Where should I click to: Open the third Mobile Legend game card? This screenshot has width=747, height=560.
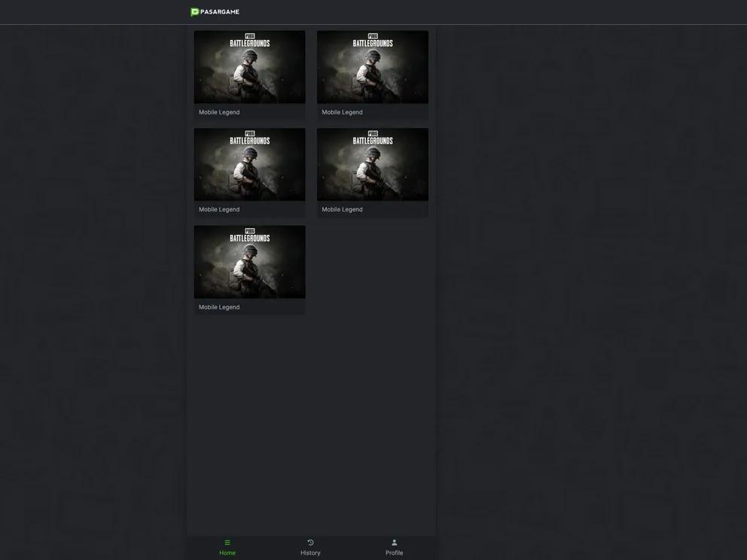(x=249, y=163)
